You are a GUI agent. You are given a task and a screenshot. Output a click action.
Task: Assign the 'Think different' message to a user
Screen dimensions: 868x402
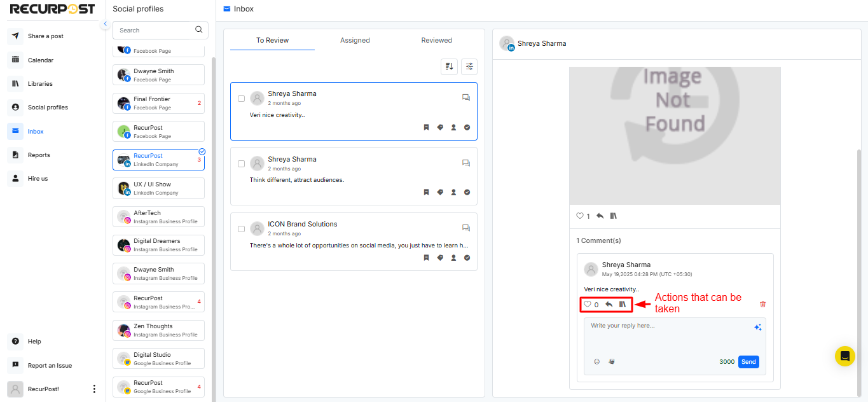453,192
